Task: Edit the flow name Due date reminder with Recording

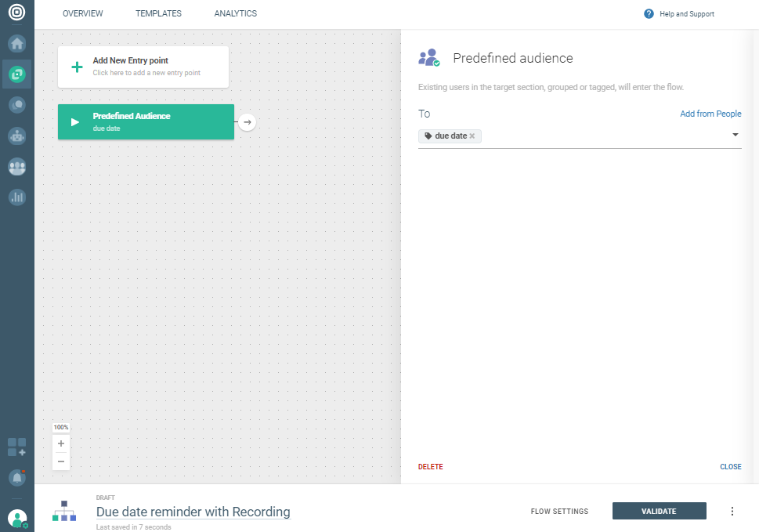Action: [193, 512]
